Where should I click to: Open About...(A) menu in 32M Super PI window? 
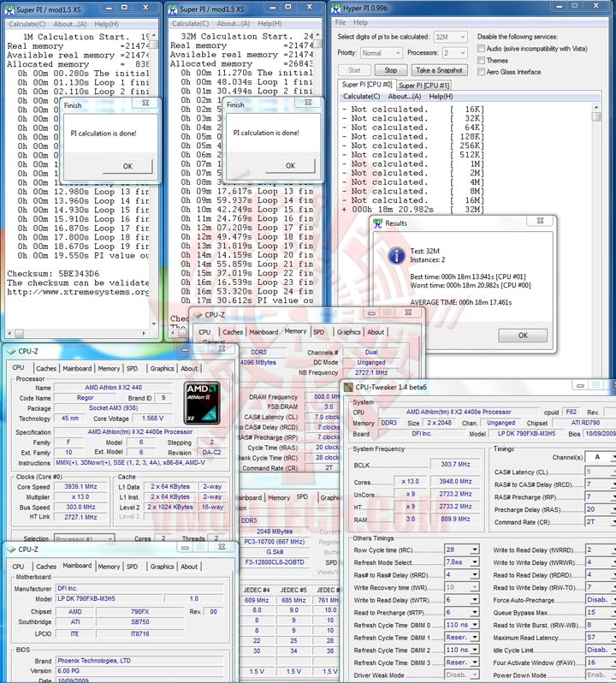234,23
